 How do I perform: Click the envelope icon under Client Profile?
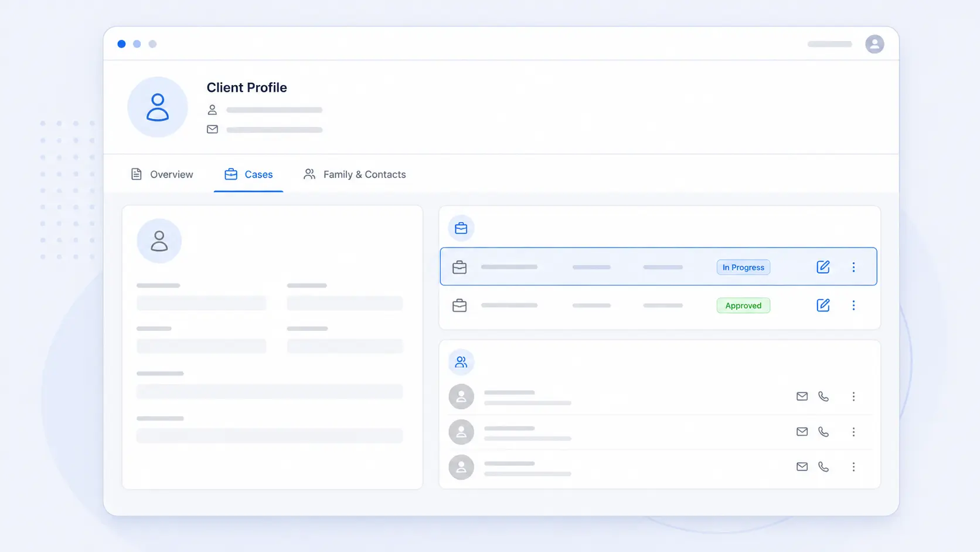212,129
